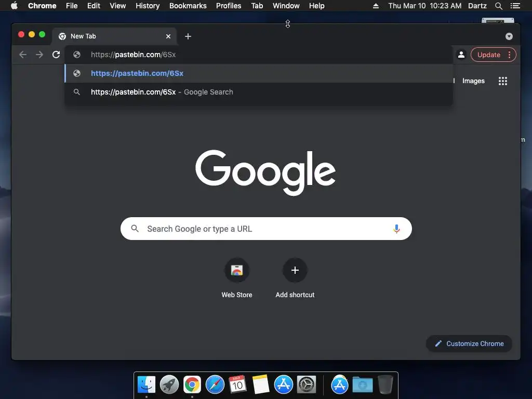Screen dimensions: 532x399
Task: Open the Help menu
Action: [x=316, y=6]
